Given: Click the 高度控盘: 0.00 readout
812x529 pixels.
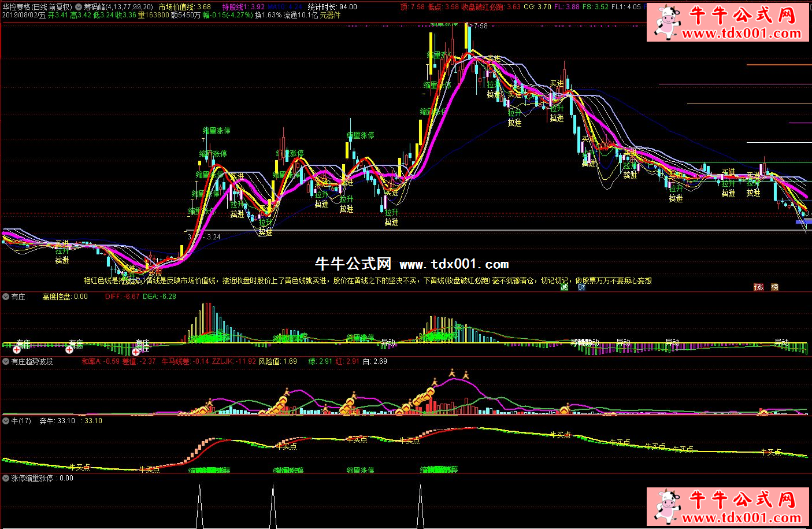Looking at the screenshot, I should [65, 297].
